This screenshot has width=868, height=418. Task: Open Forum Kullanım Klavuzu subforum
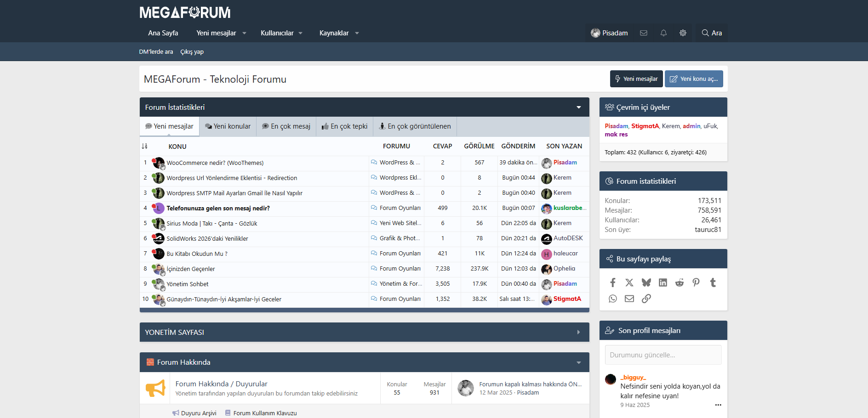coord(265,413)
